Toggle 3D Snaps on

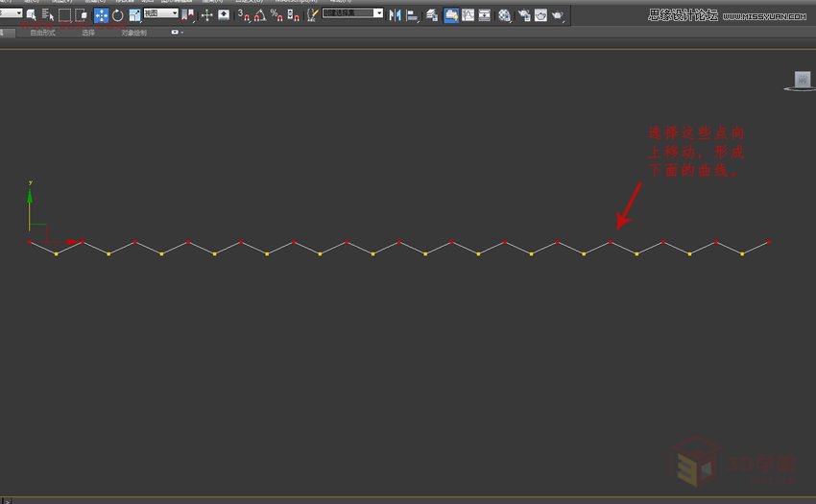pos(244,15)
